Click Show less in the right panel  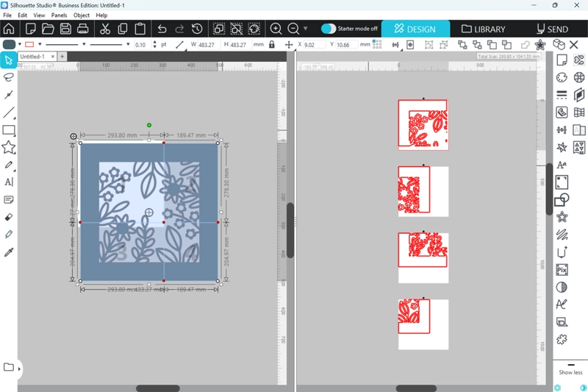(x=570, y=372)
